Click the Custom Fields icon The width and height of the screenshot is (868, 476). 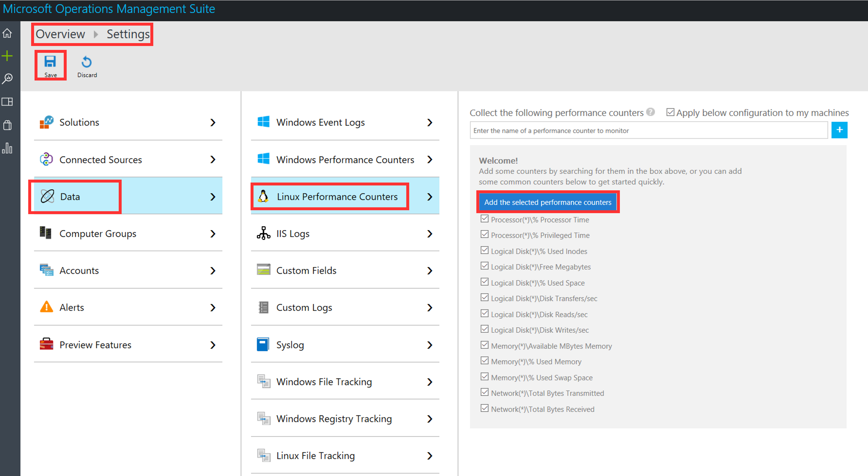click(263, 270)
